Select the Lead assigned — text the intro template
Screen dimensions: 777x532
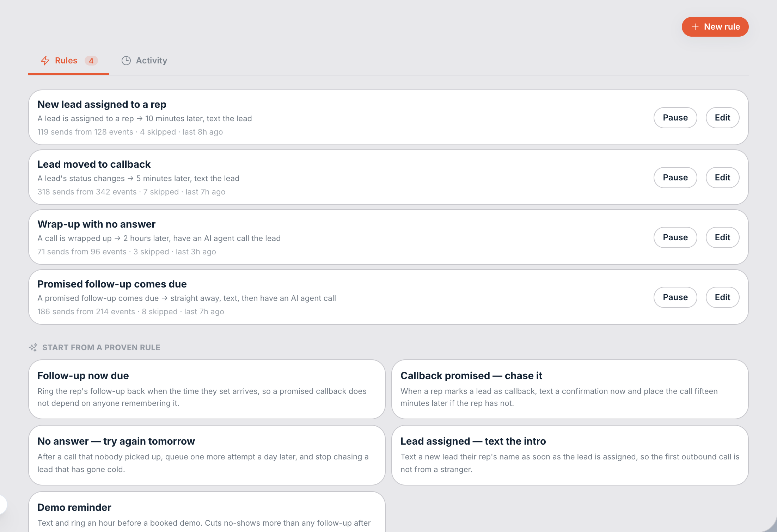pyautogui.click(x=570, y=455)
